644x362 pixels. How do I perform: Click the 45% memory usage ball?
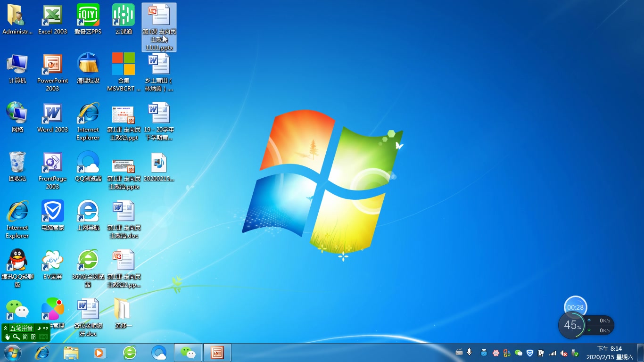pos(572,325)
